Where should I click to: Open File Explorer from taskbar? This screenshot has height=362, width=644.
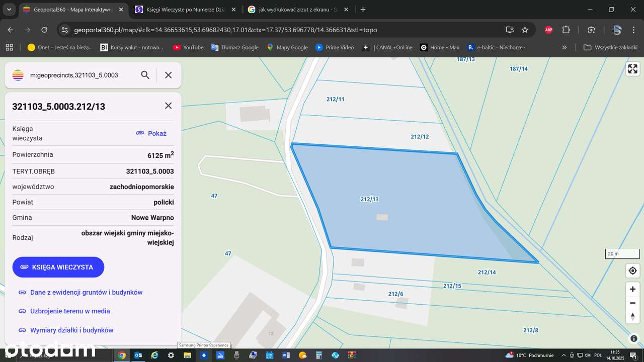187,355
